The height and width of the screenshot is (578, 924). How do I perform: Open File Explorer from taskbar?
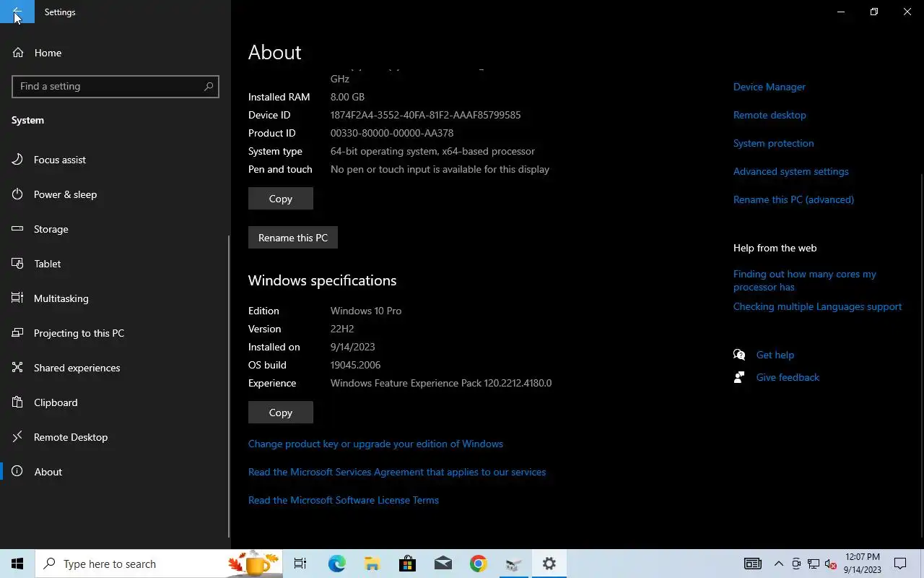(x=372, y=564)
